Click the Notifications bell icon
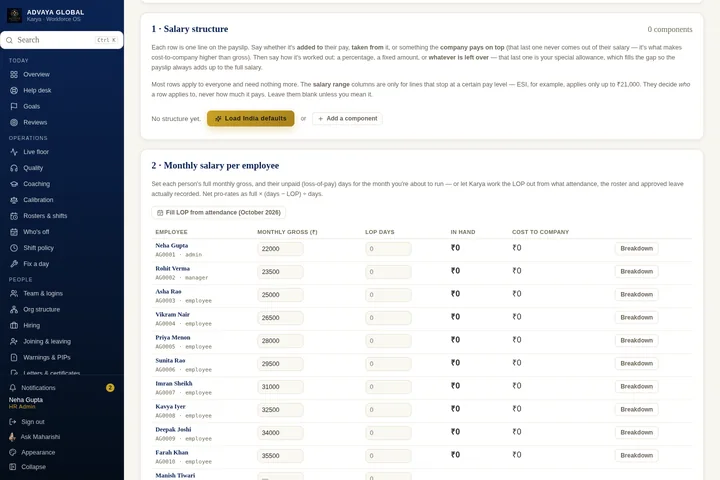Viewport: 720px width, 480px height. [x=12, y=388]
